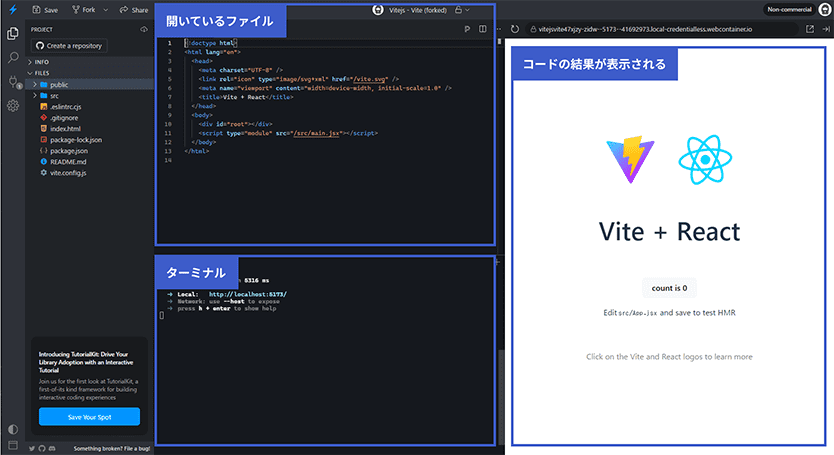Open the Files explorer icon in the sidebar
Screen dimensions: 834x455
point(13,34)
